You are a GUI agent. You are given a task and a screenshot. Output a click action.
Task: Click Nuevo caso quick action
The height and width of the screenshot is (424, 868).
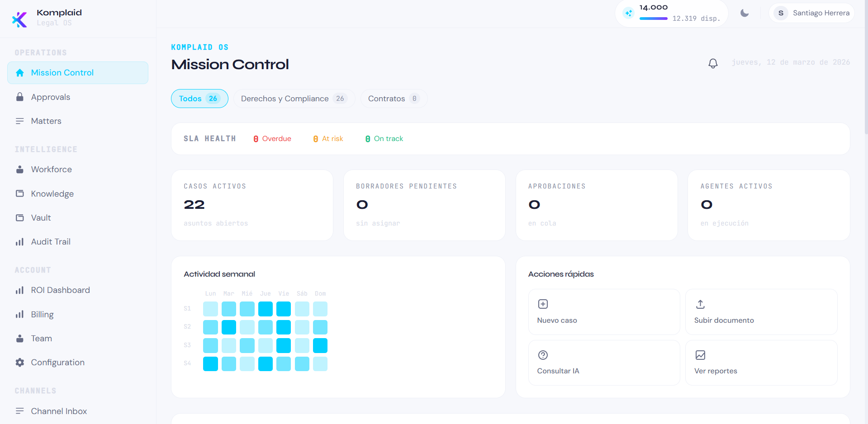[x=604, y=312]
